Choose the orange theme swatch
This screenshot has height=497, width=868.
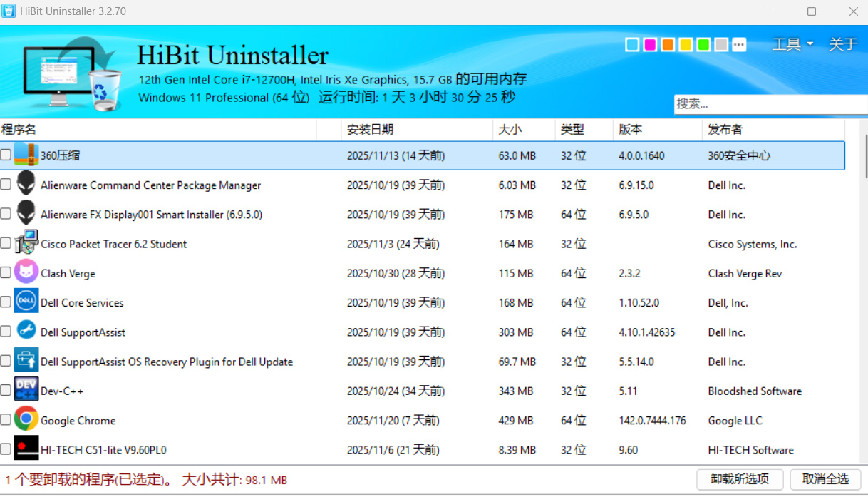[x=668, y=45]
